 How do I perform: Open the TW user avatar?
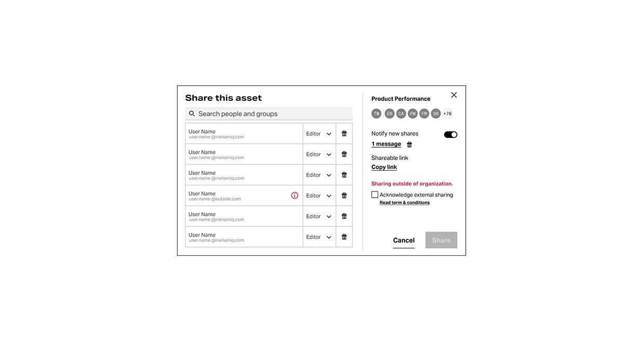pos(377,113)
